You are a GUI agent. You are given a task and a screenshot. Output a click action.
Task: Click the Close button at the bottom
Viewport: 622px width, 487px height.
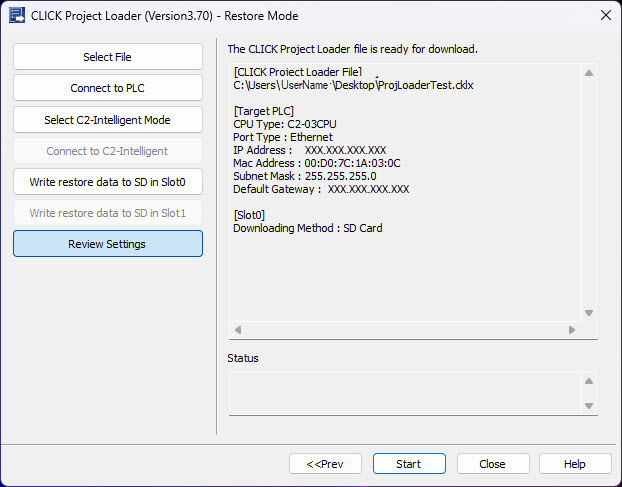pyautogui.click(x=493, y=464)
